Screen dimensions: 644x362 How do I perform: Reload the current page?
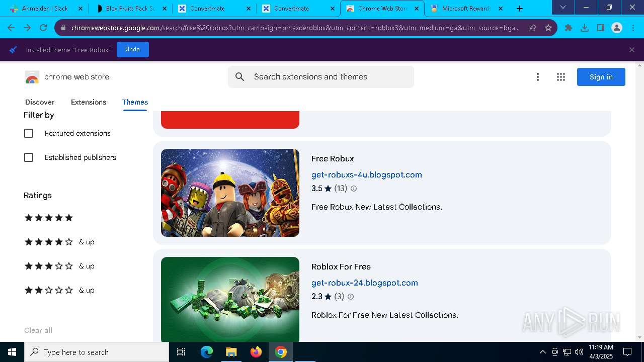click(43, 28)
